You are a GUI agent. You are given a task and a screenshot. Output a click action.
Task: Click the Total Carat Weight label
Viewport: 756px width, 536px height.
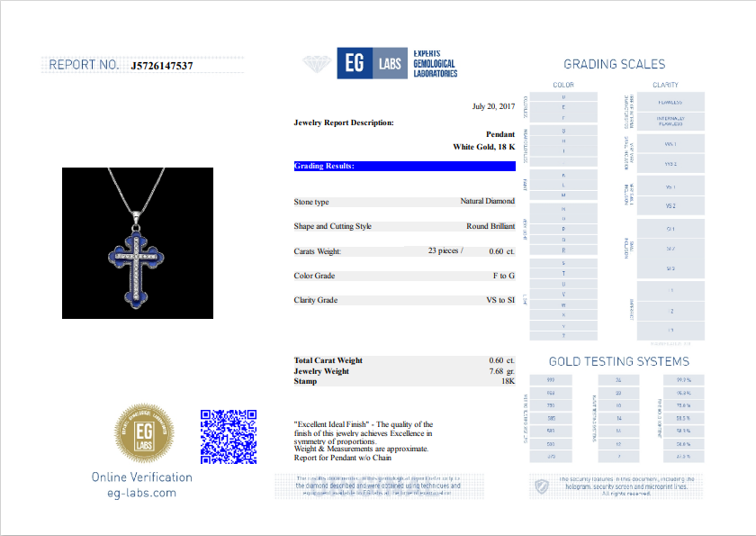pos(328,360)
